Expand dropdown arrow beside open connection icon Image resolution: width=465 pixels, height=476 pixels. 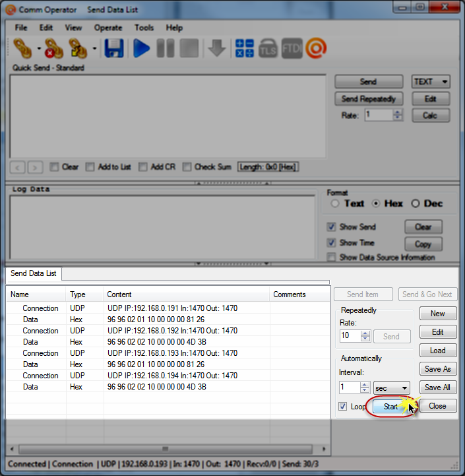39,49
